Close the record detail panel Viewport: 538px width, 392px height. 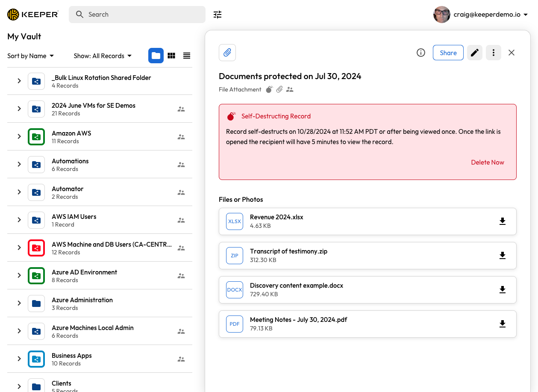coord(512,53)
